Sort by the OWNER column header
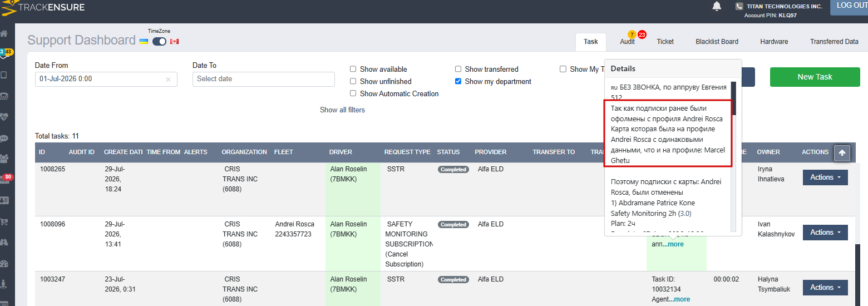Screen dimensions: 868x306 [x=769, y=152]
